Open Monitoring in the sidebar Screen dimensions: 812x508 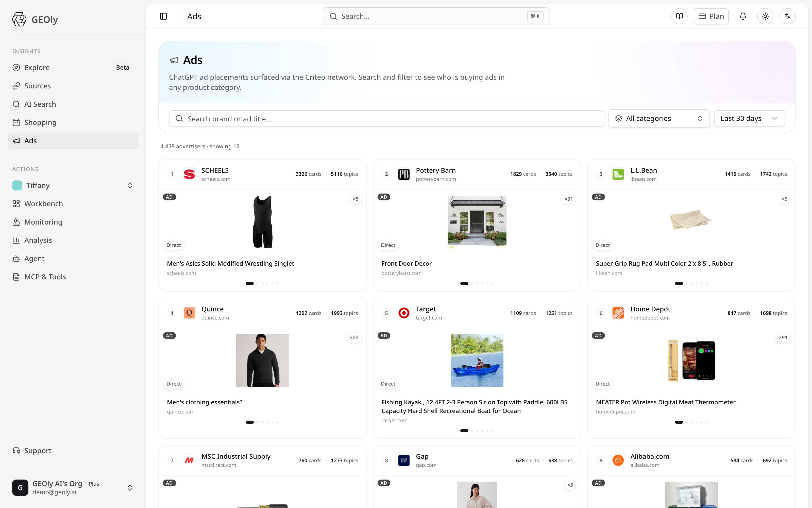(x=73, y=222)
